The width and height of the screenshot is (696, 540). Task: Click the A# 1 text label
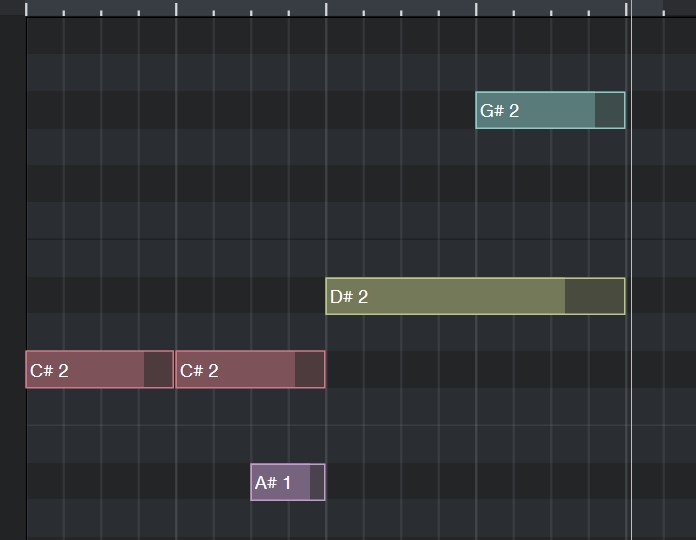[273, 483]
